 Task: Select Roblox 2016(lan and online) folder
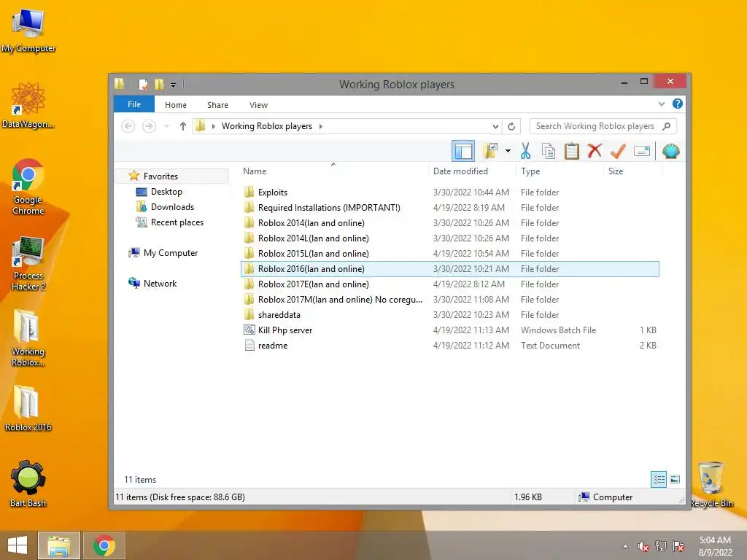[x=449, y=269]
